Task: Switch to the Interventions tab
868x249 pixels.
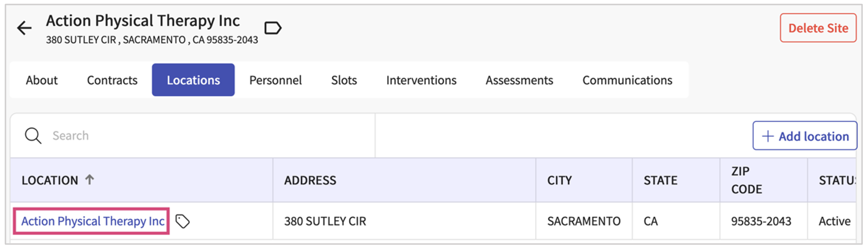Action: (x=421, y=80)
